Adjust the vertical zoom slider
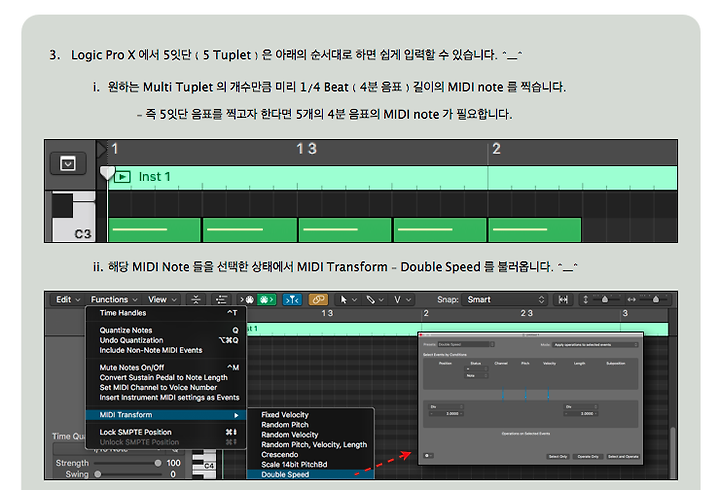Image resolution: width=720 pixels, height=490 pixels. 605,299
